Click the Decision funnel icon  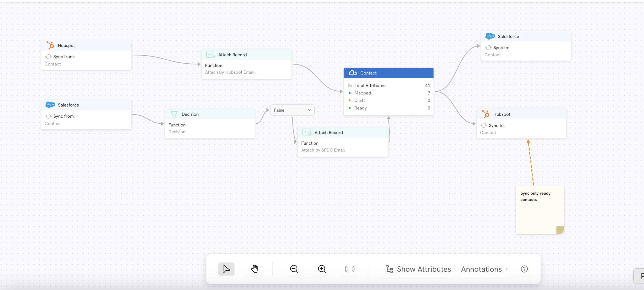coord(174,114)
